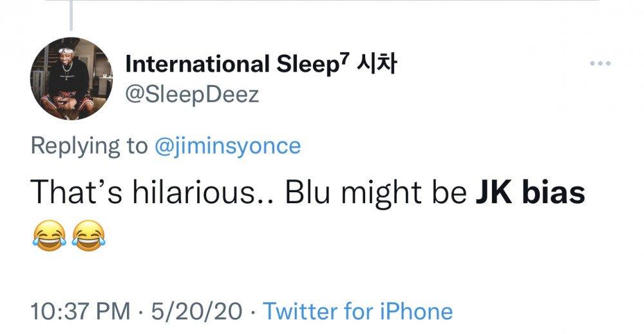Click the thread connector line above the avatar
This screenshot has width=644, height=334.
point(70,15)
